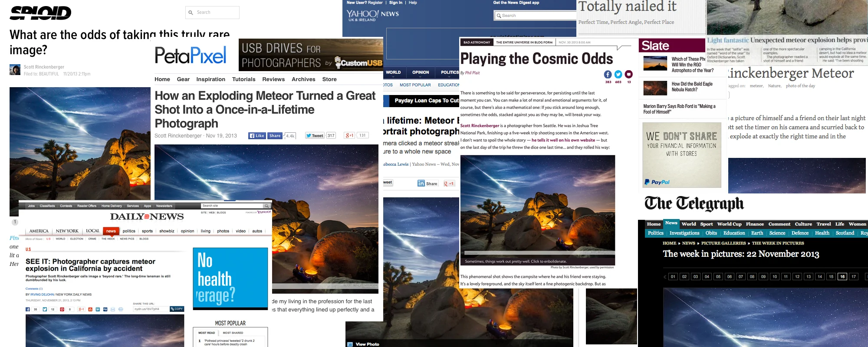Click the PayPal logo in the ad
Screen dimensions: 868x347
click(x=657, y=182)
